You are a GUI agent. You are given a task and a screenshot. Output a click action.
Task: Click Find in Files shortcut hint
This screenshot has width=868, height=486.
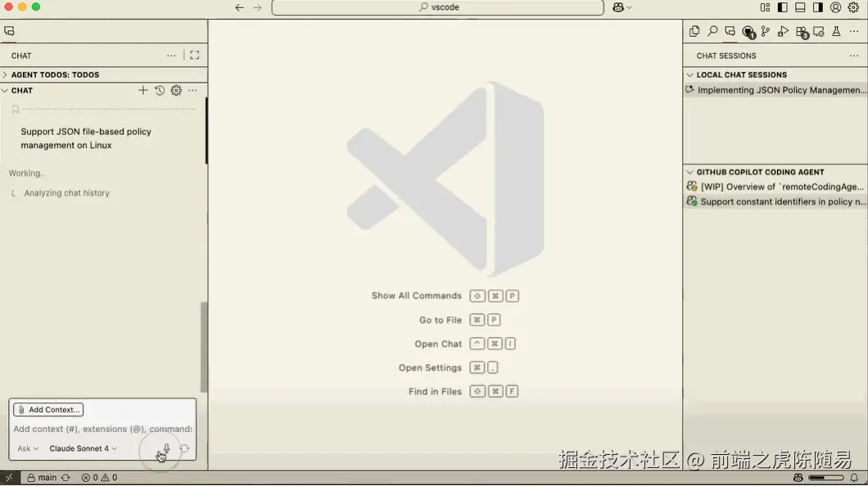pyautogui.click(x=463, y=391)
